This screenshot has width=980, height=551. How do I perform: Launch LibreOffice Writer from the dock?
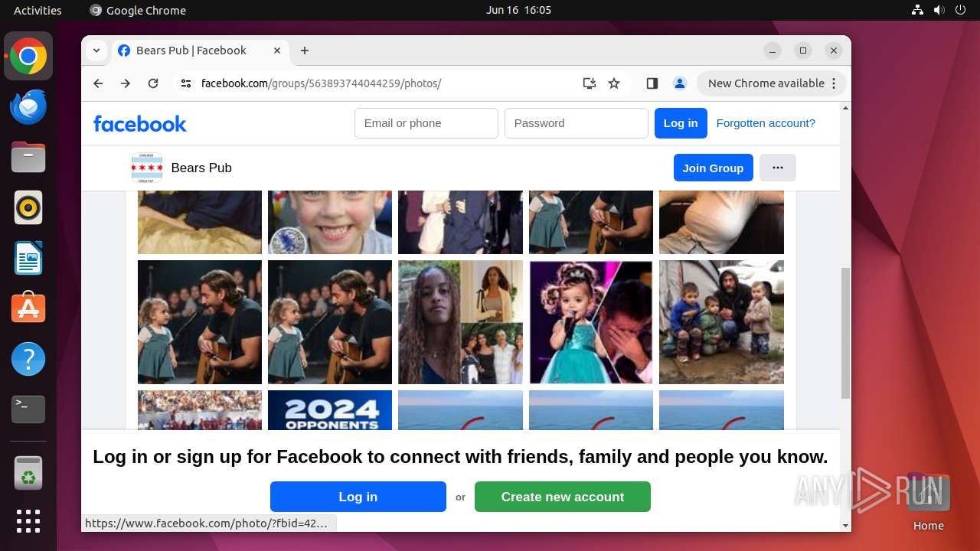(28, 258)
